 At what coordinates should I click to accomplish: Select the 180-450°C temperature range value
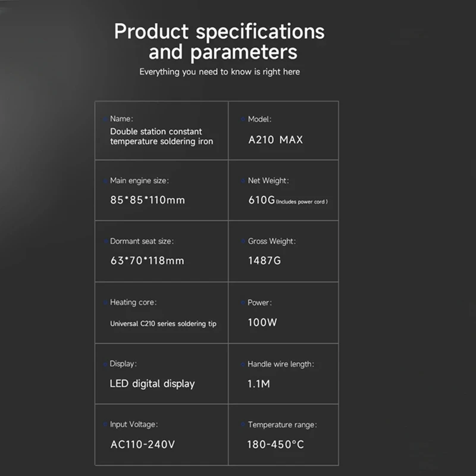(x=275, y=444)
